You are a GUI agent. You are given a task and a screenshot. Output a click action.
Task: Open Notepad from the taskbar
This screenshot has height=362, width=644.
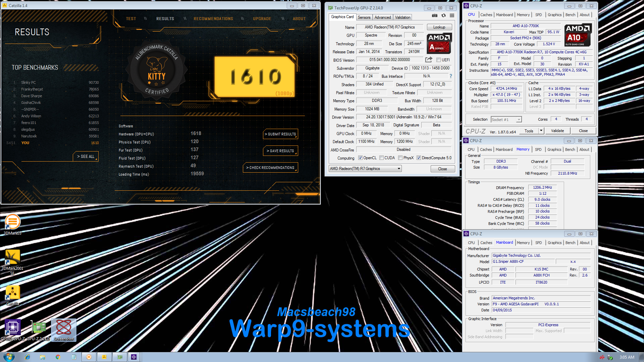click(73, 357)
